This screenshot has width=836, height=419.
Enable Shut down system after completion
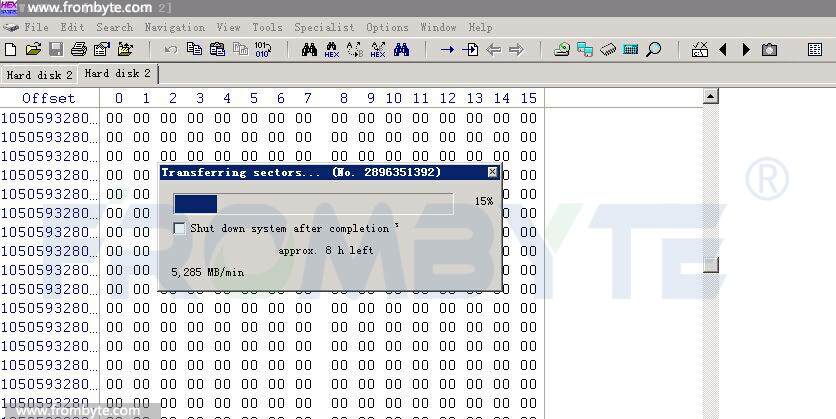pyautogui.click(x=180, y=229)
